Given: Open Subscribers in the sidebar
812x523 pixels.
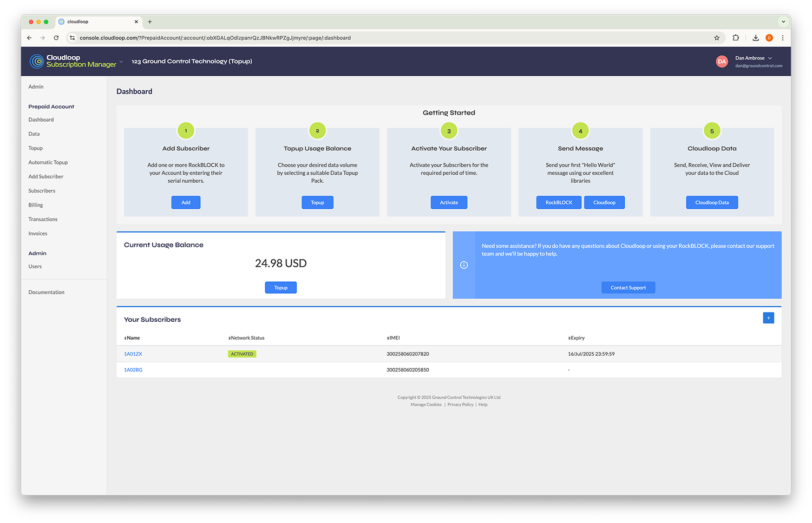Looking at the screenshot, I should (x=42, y=191).
